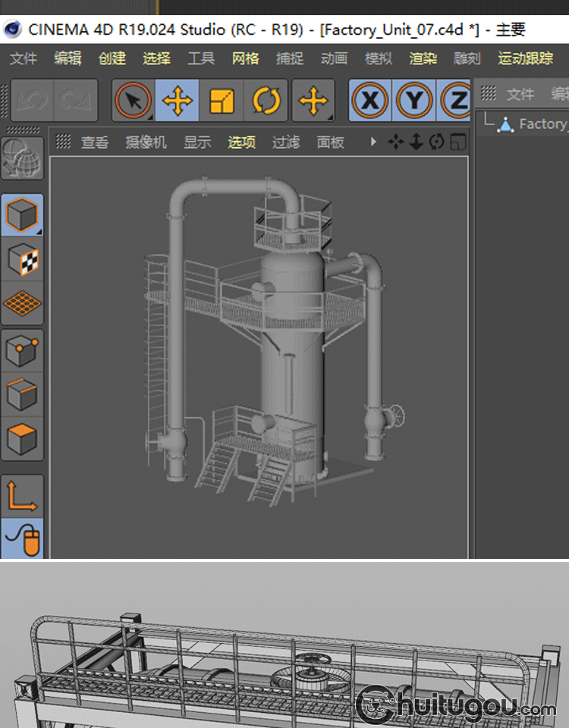Viewport: 569px width, 728px height.
Task: Switch to Edges mode
Action: (22, 394)
